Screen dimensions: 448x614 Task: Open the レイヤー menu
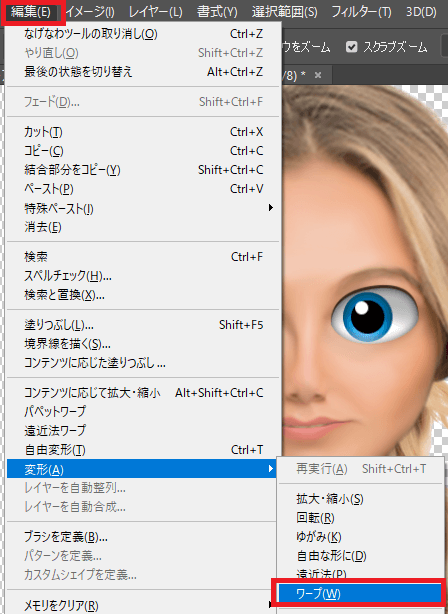[x=155, y=12]
